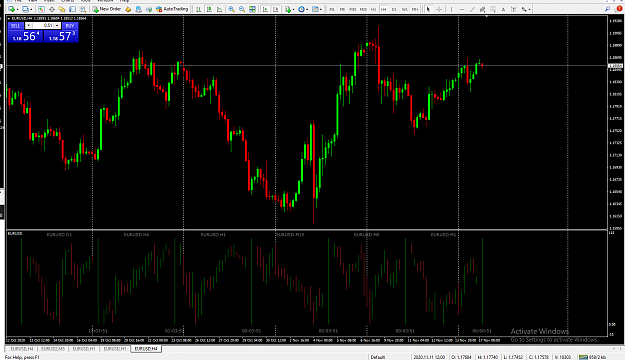This screenshot has width=625, height=360.
Task: Select the horizontal line drawing tool
Action: (x=462, y=9)
